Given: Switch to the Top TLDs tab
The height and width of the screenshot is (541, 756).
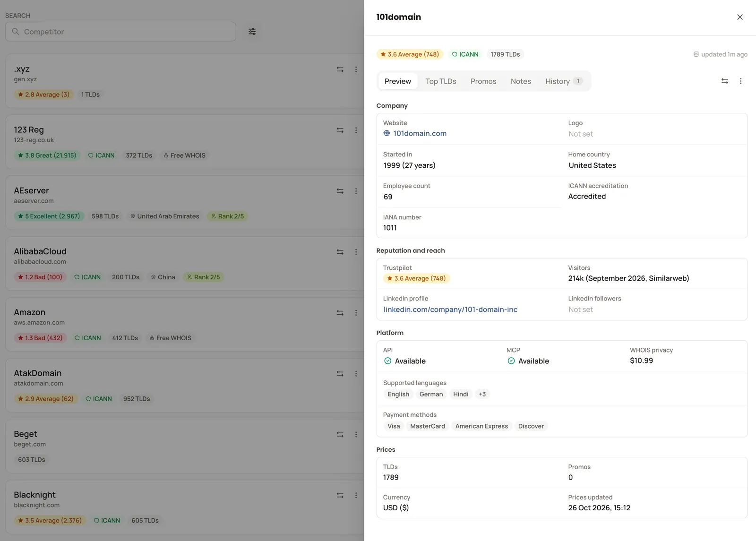Looking at the screenshot, I should click(441, 81).
